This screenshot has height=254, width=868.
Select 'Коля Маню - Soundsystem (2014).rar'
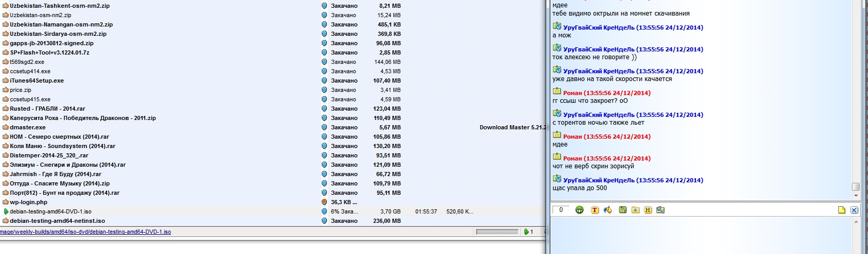(62, 146)
